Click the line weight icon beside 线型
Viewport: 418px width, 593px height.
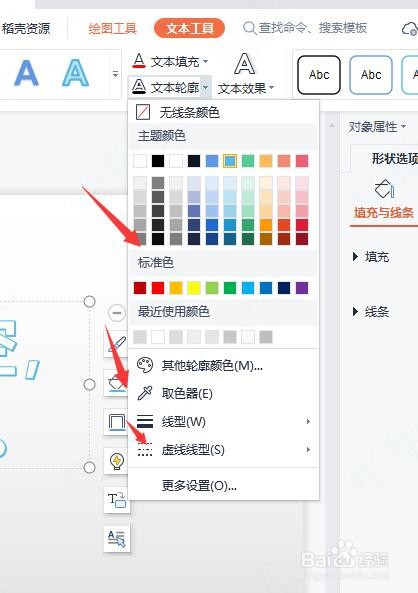click(145, 421)
